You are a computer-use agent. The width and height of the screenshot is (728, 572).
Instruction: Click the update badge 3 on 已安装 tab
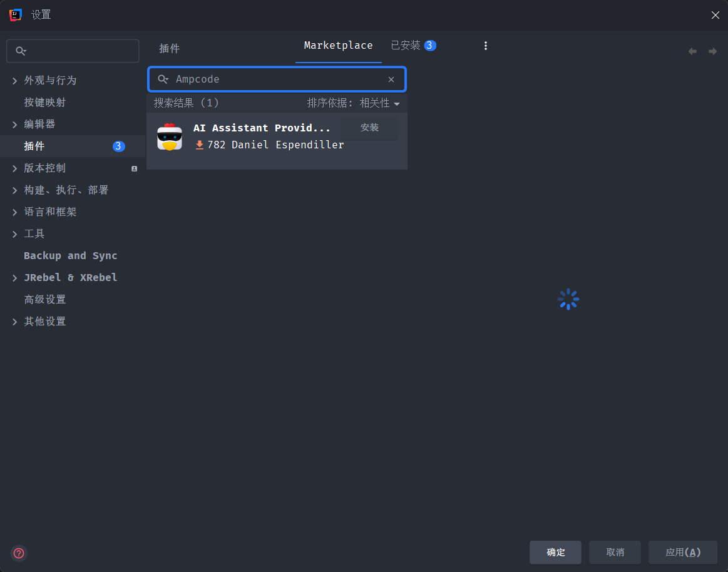click(x=430, y=46)
